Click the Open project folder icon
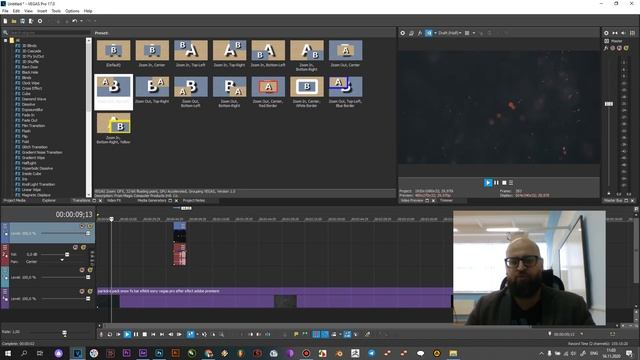 click(14, 21)
